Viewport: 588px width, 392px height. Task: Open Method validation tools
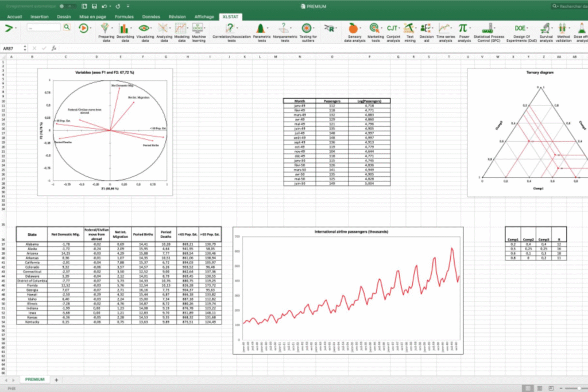(563, 33)
